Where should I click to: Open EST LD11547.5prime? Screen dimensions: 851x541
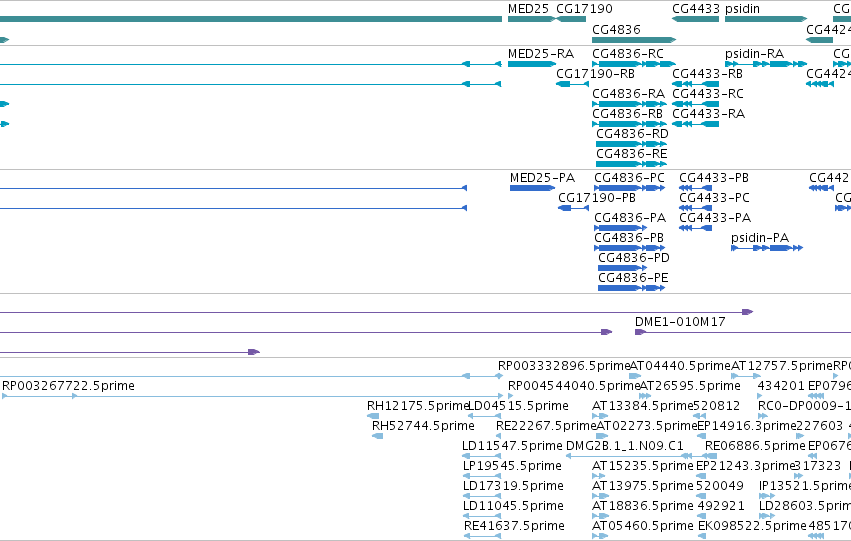click(x=512, y=447)
